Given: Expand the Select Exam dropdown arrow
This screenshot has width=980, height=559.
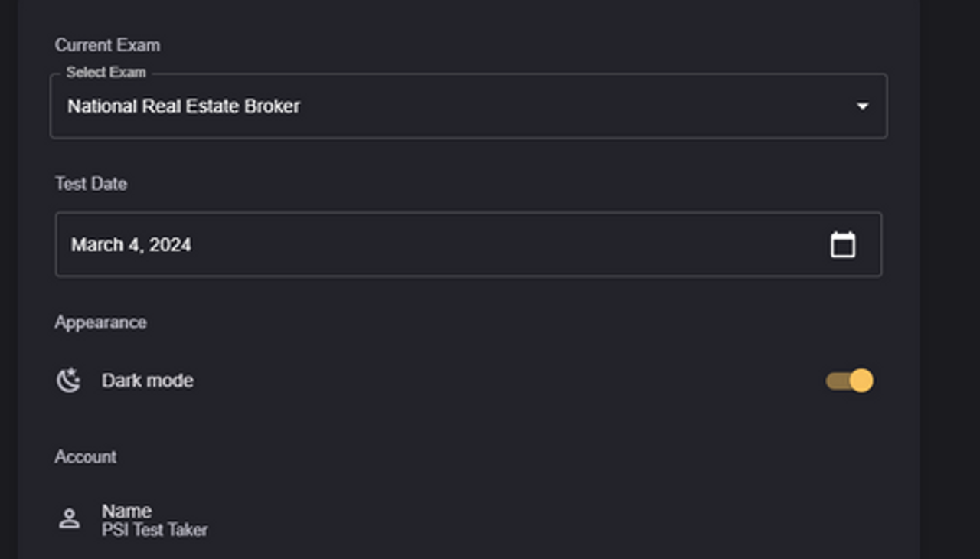Looking at the screenshot, I should coord(862,106).
